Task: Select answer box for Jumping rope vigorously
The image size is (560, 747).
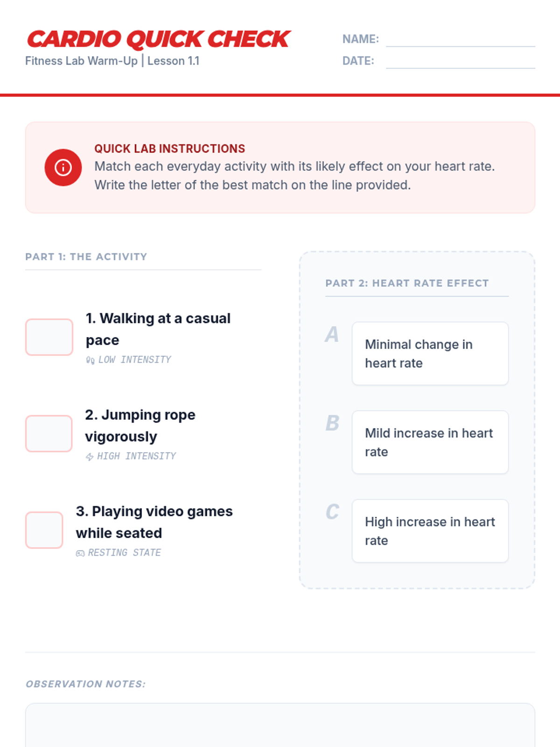Action: (x=49, y=434)
